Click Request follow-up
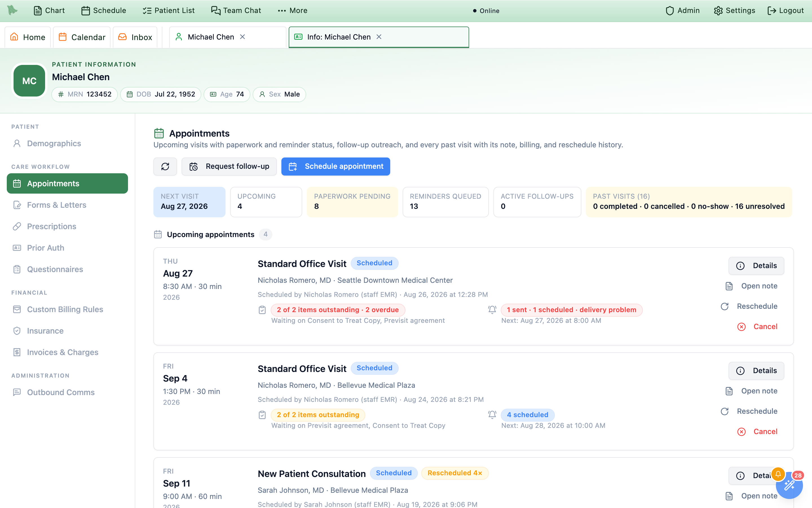Screen dimensions: 812x508 coord(229,166)
